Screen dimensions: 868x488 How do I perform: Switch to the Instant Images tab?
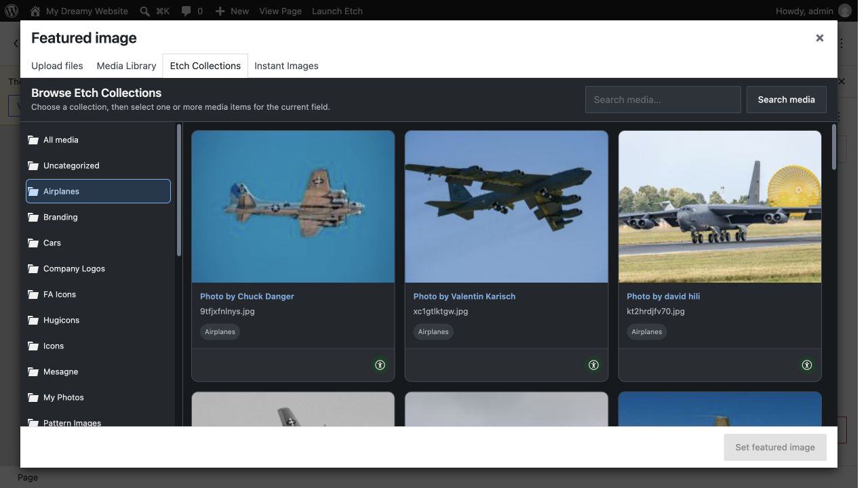click(286, 66)
